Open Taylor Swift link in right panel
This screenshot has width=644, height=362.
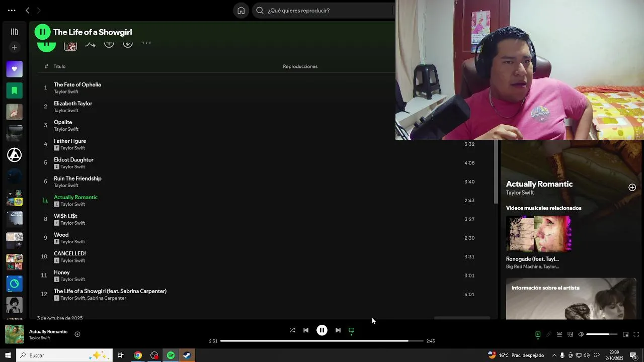[520, 193]
